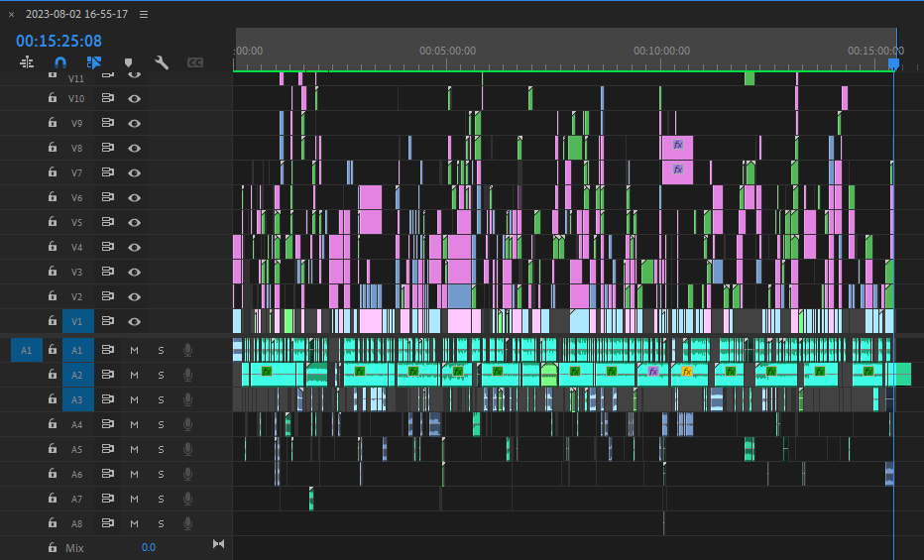Toggle Snap in Timeline magnet icon
This screenshot has width=924, height=560.
(60, 62)
